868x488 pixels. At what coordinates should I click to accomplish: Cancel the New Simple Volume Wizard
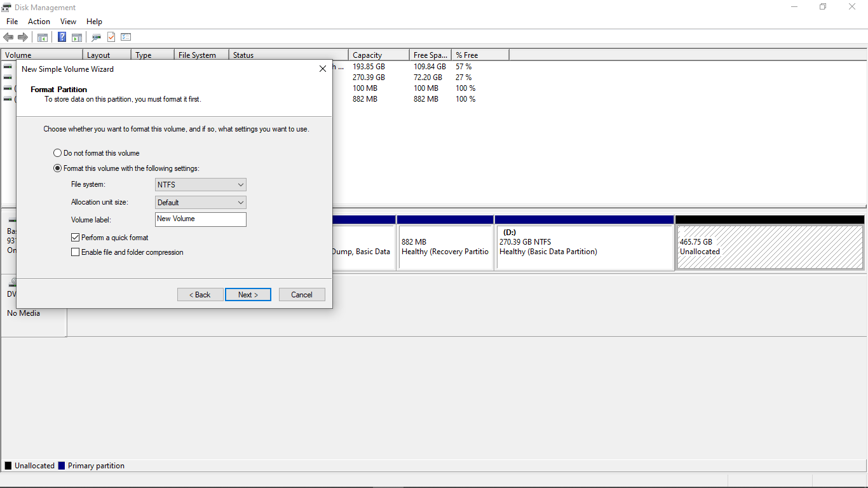302,295
